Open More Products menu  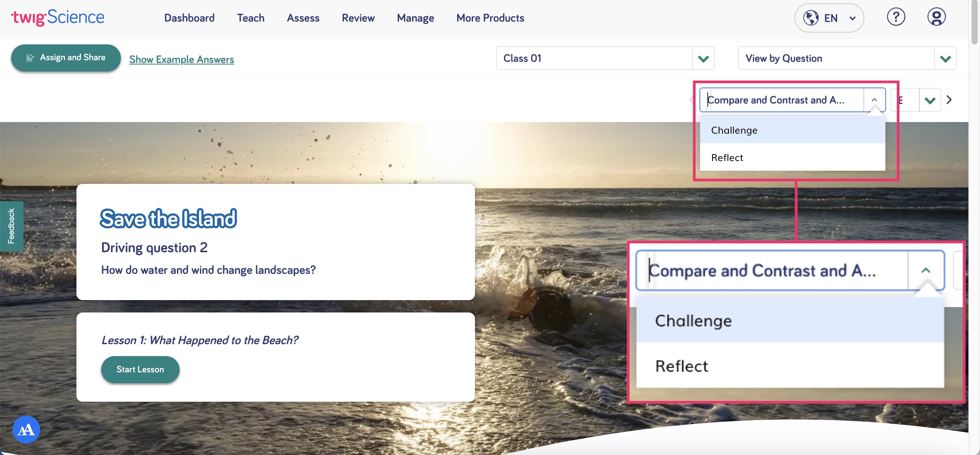pyautogui.click(x=490, y=18)
